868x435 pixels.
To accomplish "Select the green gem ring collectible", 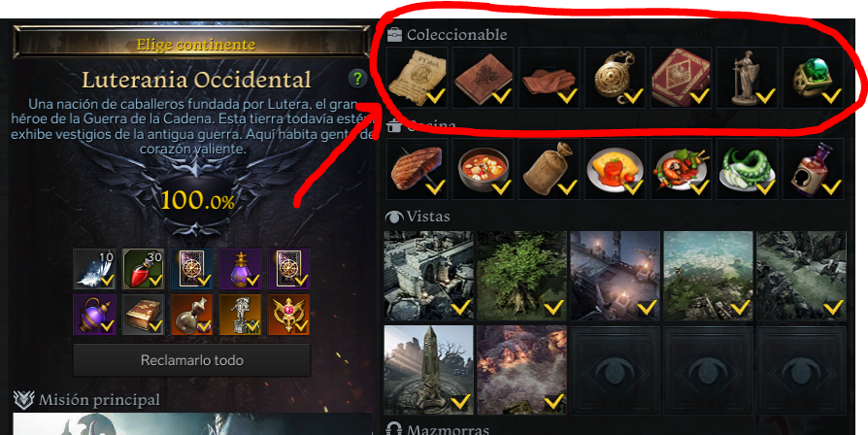I will tap(813, 78).
